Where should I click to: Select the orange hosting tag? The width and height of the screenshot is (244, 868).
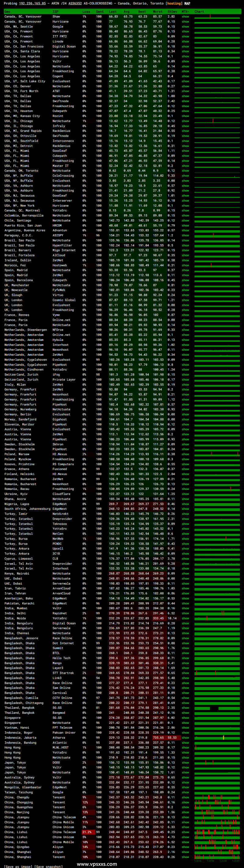click(174, 3)
